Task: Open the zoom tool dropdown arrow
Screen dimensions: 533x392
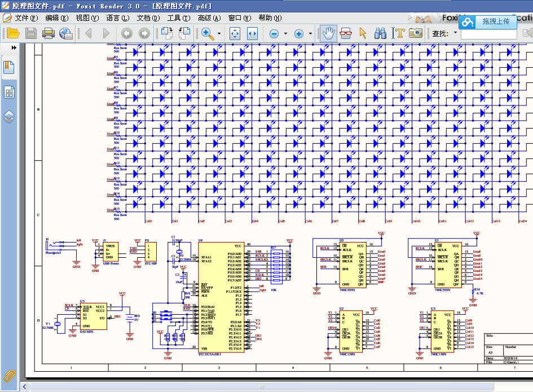Action: 220,34
